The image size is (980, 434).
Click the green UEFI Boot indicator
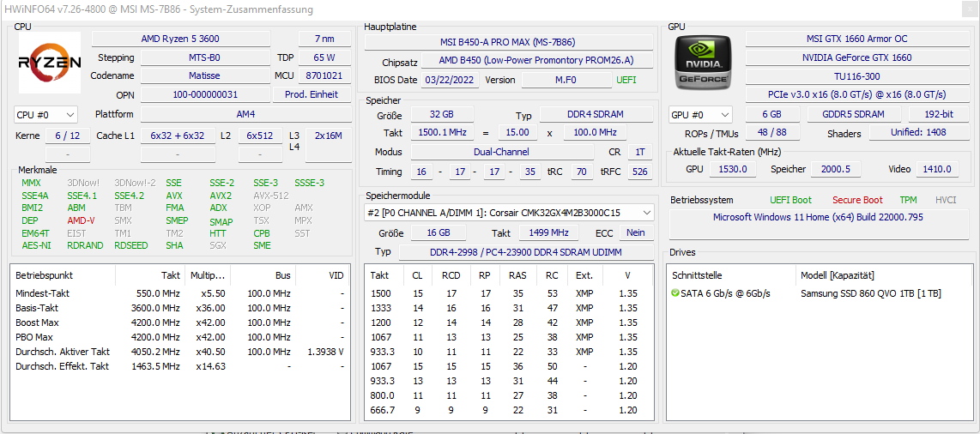pyautogui.click(x=791, y=200)
